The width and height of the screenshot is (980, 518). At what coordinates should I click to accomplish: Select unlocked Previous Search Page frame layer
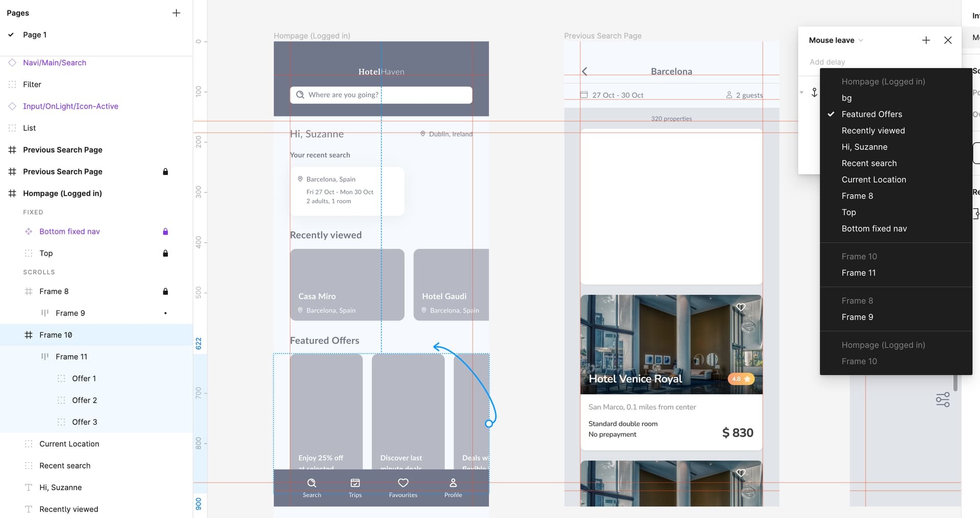tap(63, 150)
